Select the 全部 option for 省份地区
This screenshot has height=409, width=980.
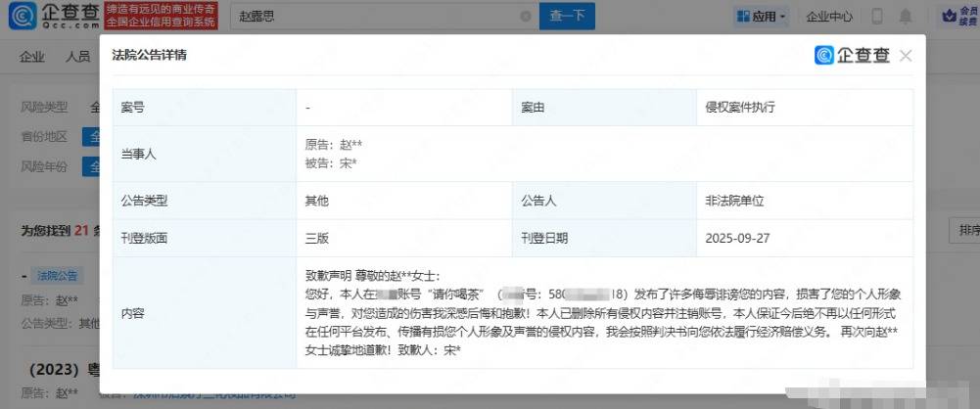click(x=95, y=137)
